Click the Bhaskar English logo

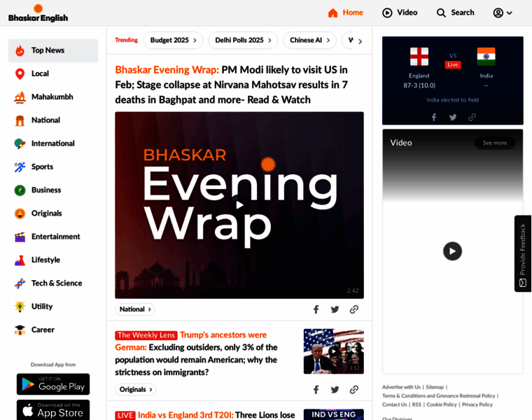(38, 13)
